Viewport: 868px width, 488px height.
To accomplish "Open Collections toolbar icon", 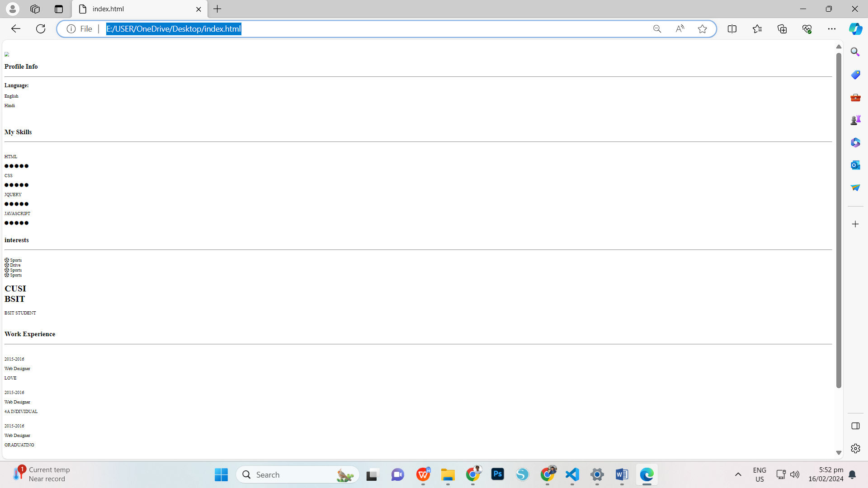I will click(782, 29).
